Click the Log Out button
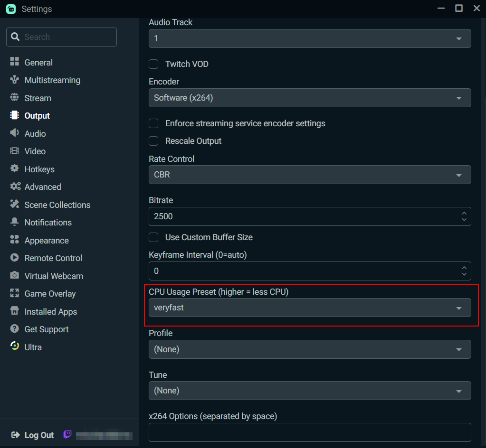Image resolution: width=486 pixels, height=448 pixels. point(32,435)
